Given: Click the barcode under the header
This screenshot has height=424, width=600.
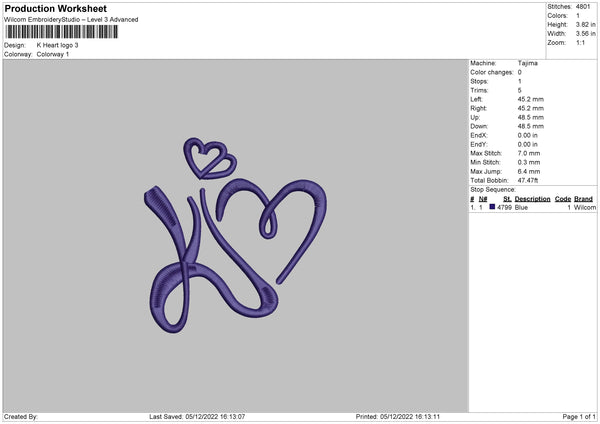Looking at the screenshot, I should coord(62,32).
